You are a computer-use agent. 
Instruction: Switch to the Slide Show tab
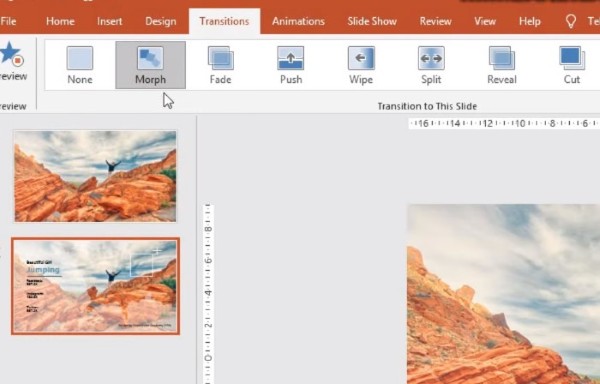click(372, 21)
